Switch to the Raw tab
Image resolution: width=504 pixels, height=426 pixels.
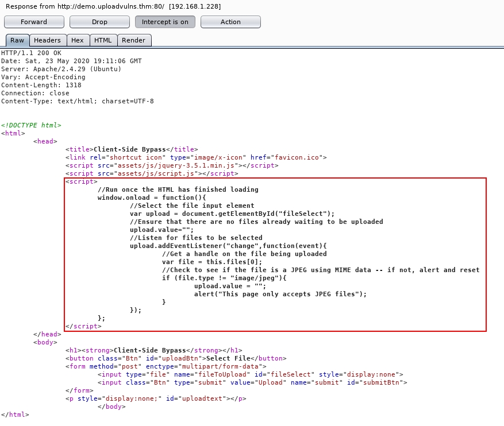(x=17, y=40)
